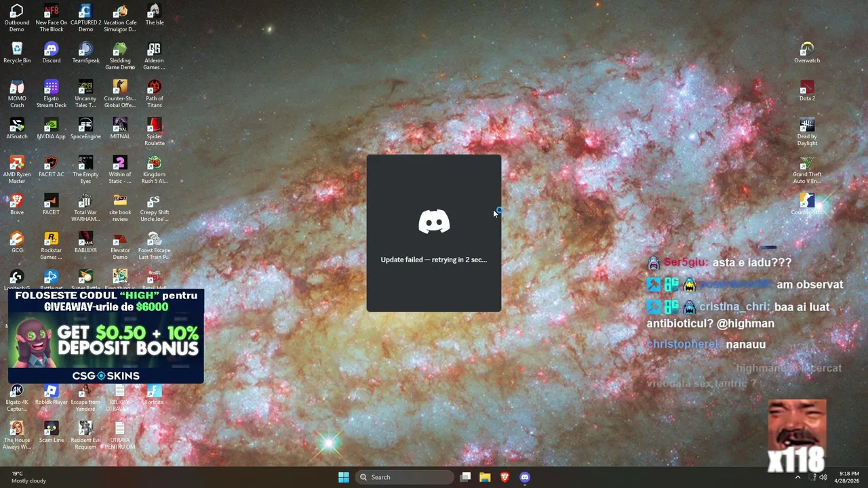Select The Empty Eyes desktop icon
The image size is (868, 488).
click(x=85, y=170)
